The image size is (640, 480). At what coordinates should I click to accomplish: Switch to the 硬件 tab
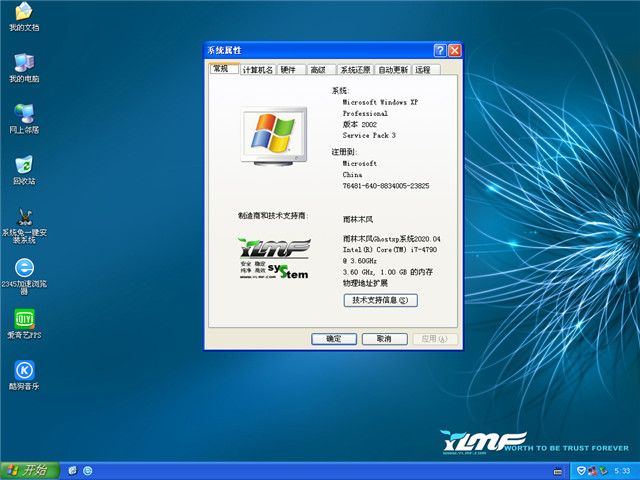click(x=291, y=70)
